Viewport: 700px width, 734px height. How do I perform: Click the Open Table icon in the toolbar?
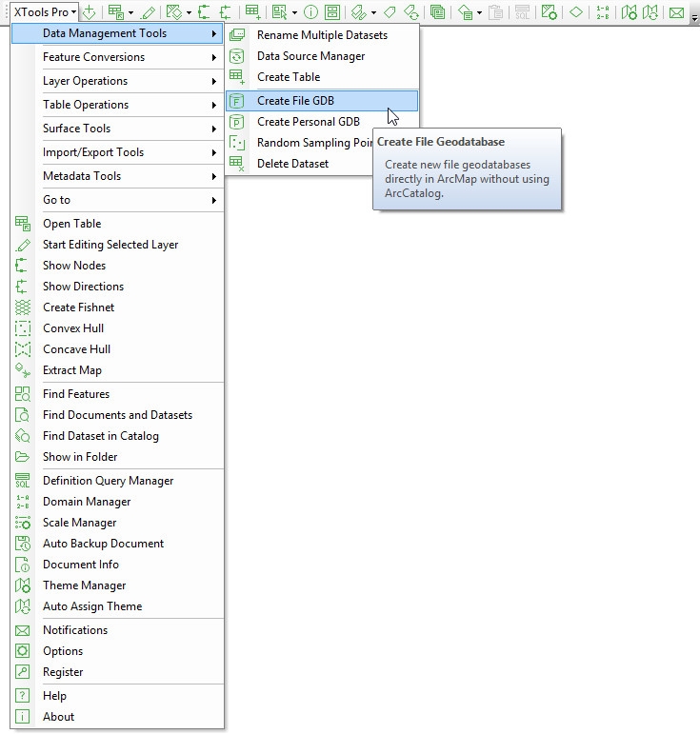(115, 12)
